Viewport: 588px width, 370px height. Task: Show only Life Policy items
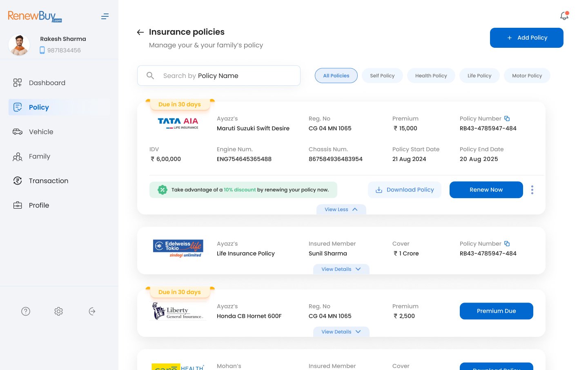click(479, 76)
